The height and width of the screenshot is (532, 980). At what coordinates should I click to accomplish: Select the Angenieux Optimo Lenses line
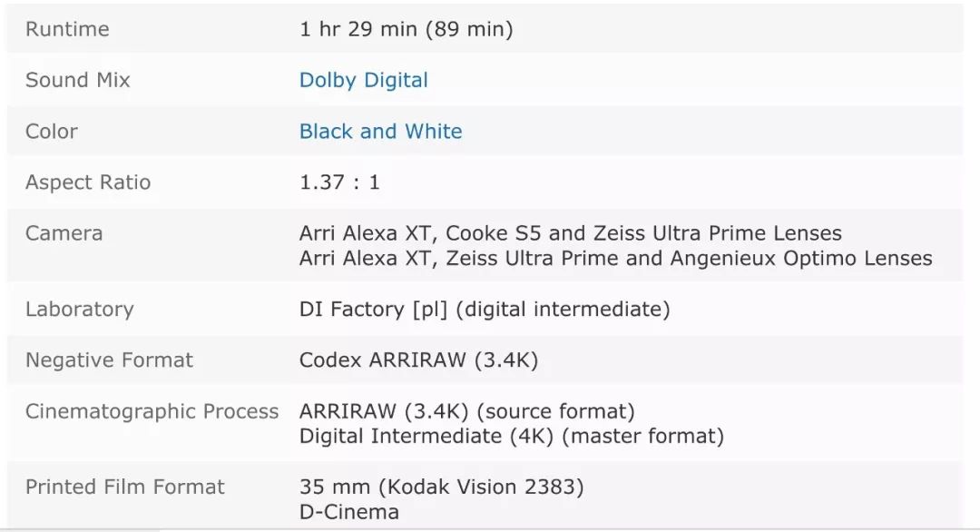(615, 259)
